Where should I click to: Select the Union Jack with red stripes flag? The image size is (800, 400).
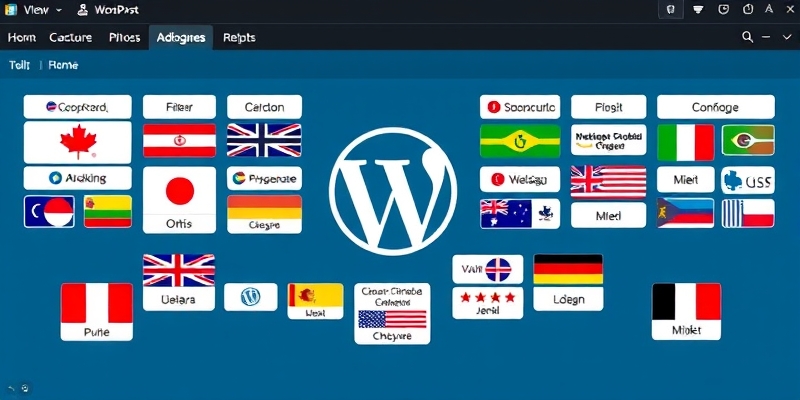tap(608, 182)
